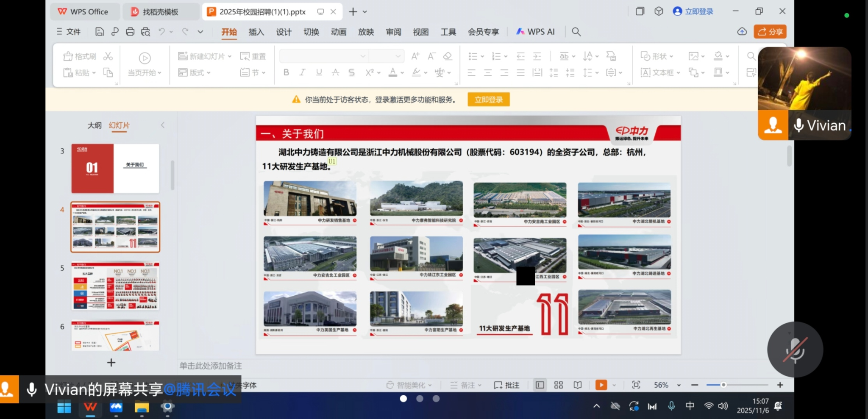The image size is (868, 419).
Task: Switch to the 大纲 outline tab
Action: (x=94, y=125)
